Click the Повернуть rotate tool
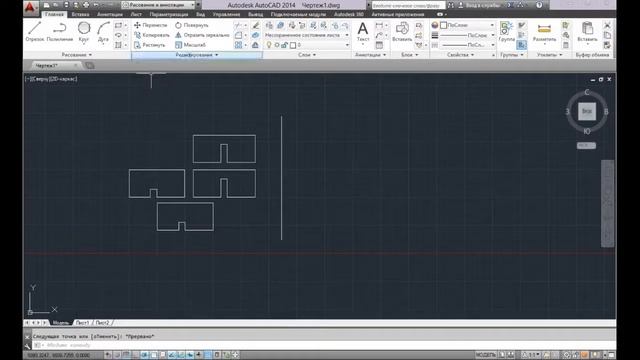The height and width of the screenshot is (360, 640). (191, 25)
